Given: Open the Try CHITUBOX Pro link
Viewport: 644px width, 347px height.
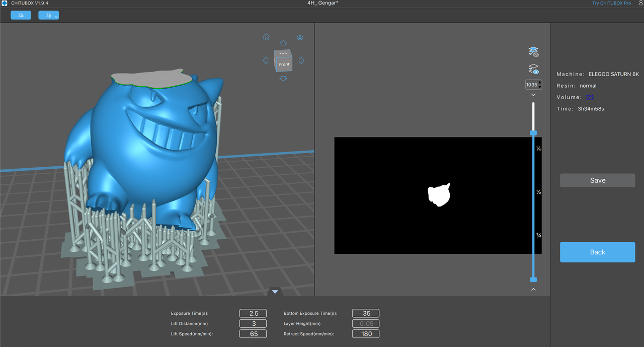Looking at the screenshot, I should [x=611, y=3].
